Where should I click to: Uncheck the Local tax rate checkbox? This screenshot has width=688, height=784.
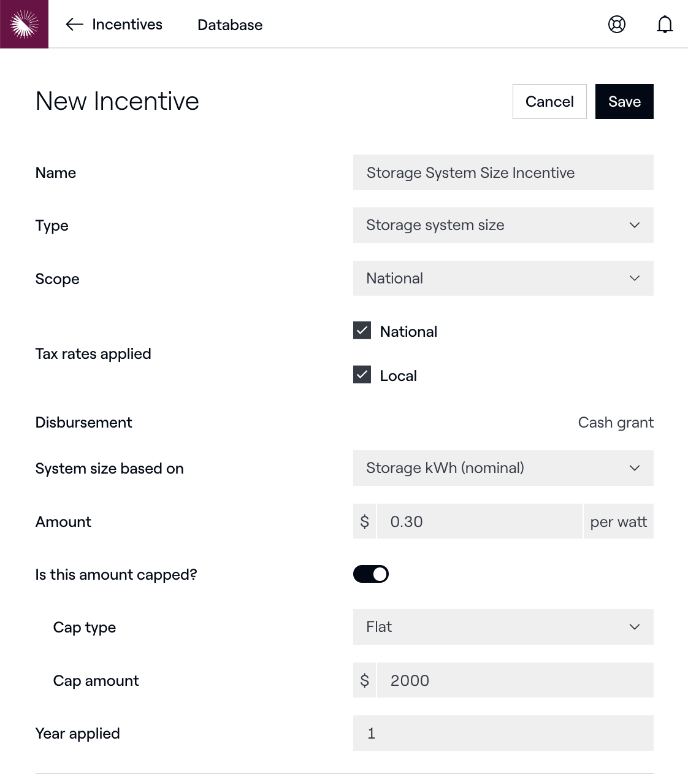tap(362, 375)
